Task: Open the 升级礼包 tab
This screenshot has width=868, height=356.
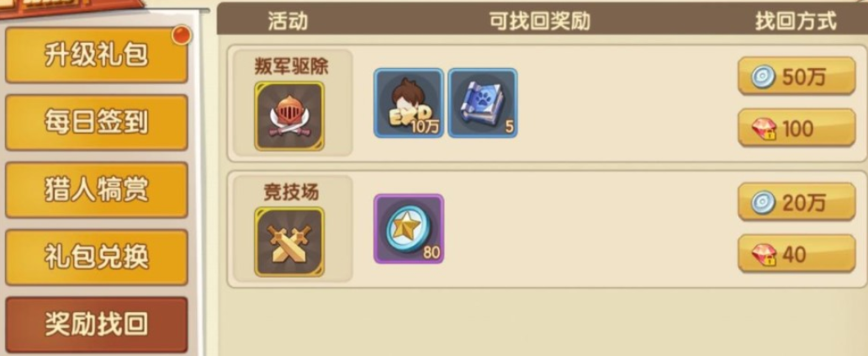Action: pyautogui.click(x=97, y=56)
